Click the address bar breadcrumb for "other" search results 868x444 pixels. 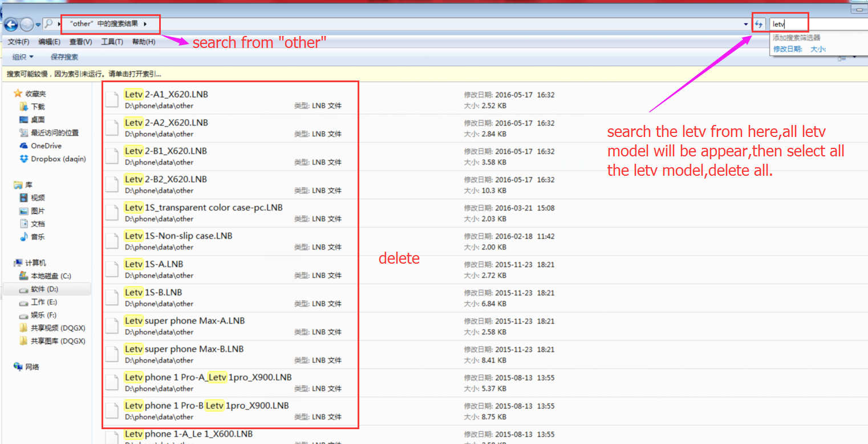pyautogui.click(x=104, y=24)
